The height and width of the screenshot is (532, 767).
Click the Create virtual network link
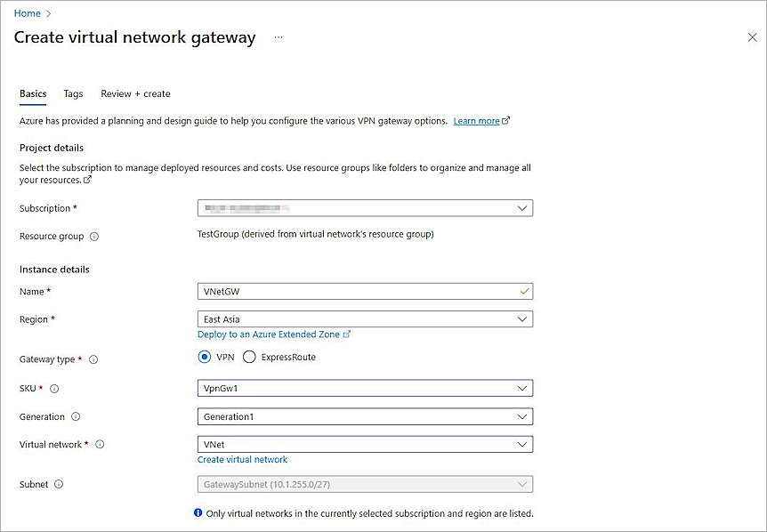point(242,459)
